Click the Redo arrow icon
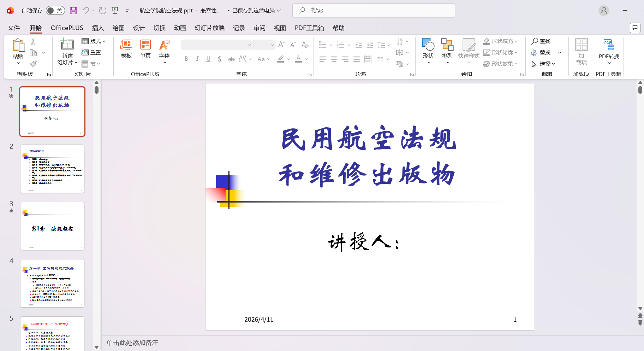The image size is (644, 351). (x=103, y=11)
